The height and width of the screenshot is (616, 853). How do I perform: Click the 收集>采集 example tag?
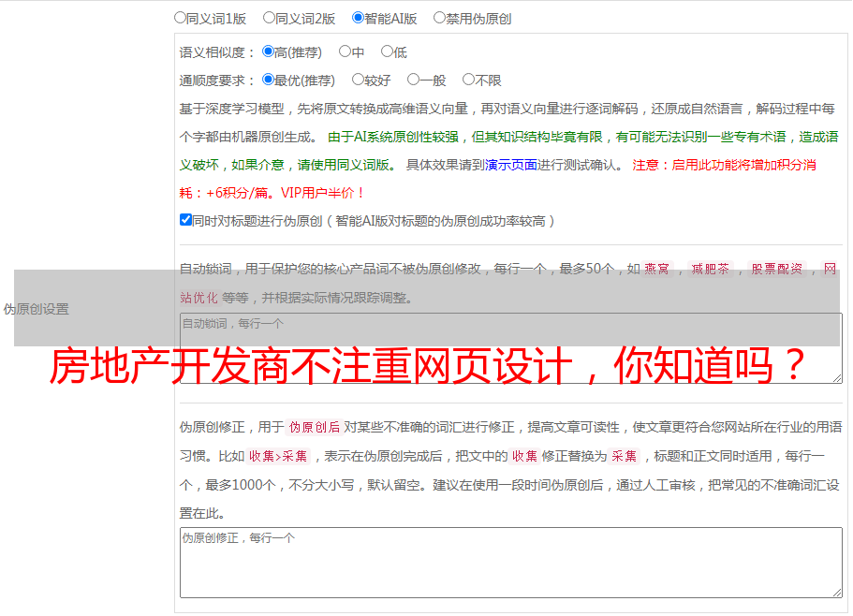point(278,456)
